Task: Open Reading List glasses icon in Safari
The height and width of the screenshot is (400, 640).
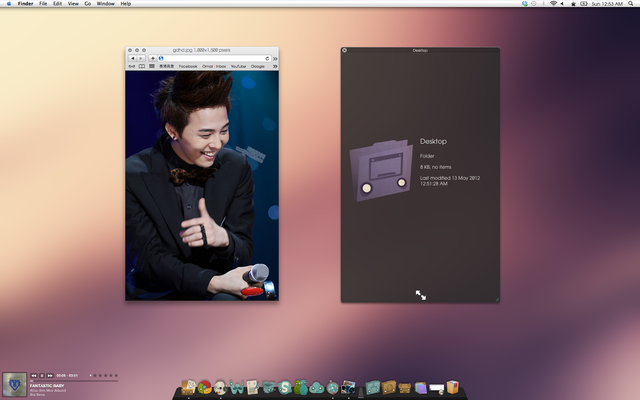Action: (x=132, y=66)
